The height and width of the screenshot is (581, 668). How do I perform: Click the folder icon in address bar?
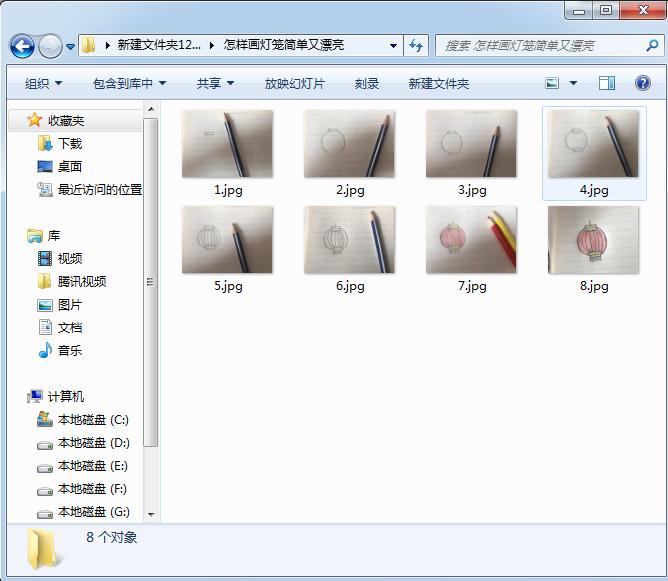(x=89, y=45)
